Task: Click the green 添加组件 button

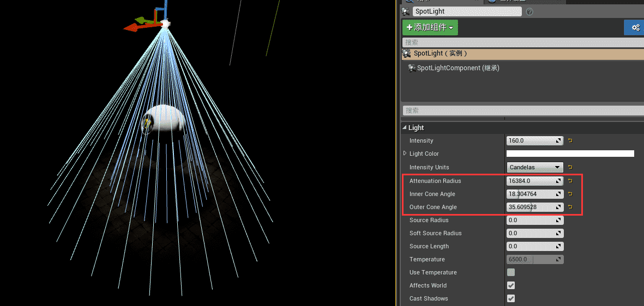Action: (x=430, y=27)
